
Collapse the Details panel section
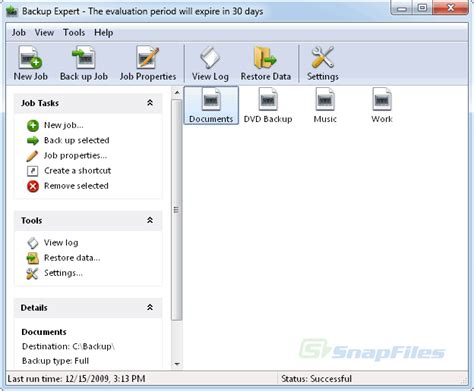coord(150,307)
